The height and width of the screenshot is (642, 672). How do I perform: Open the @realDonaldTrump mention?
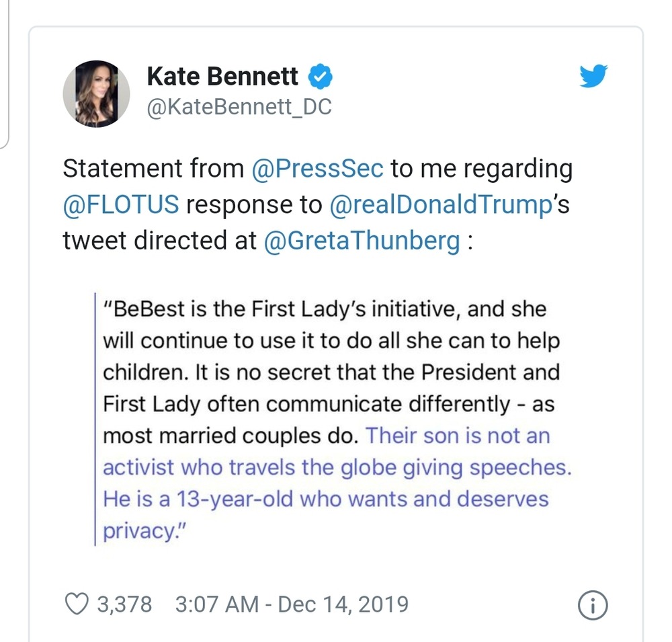pos(439,204)
